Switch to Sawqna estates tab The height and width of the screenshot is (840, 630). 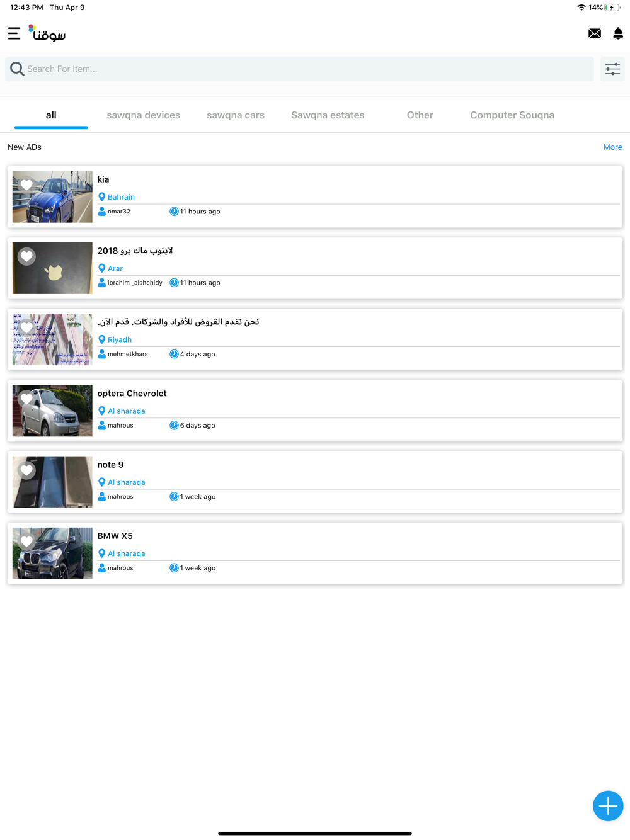tap(328, 115)
